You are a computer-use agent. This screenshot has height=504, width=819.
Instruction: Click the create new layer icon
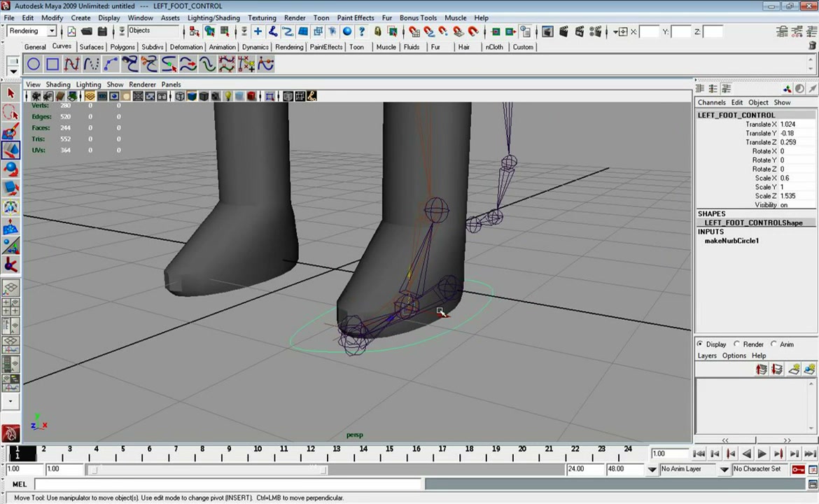point(794,370)
